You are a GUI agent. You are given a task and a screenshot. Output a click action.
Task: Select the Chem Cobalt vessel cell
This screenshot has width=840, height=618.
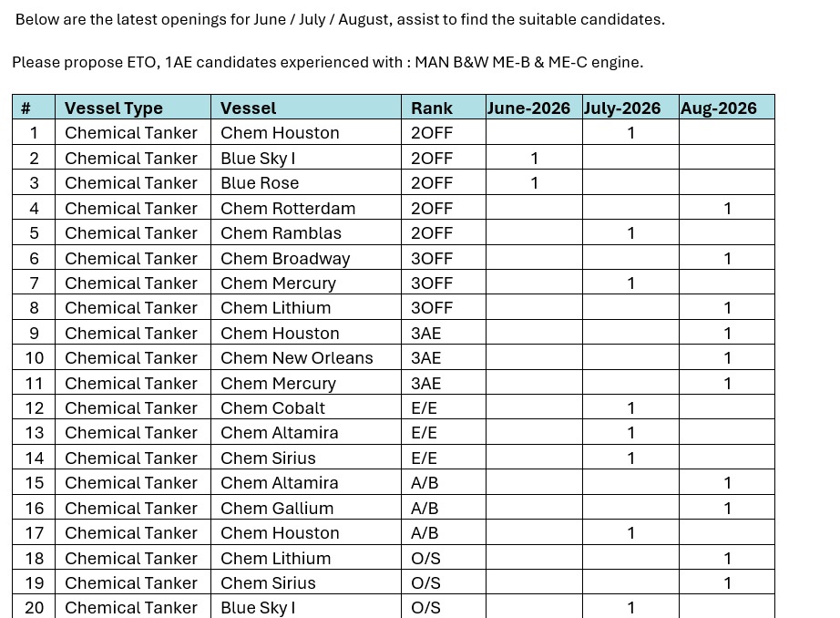pos(306,407)
